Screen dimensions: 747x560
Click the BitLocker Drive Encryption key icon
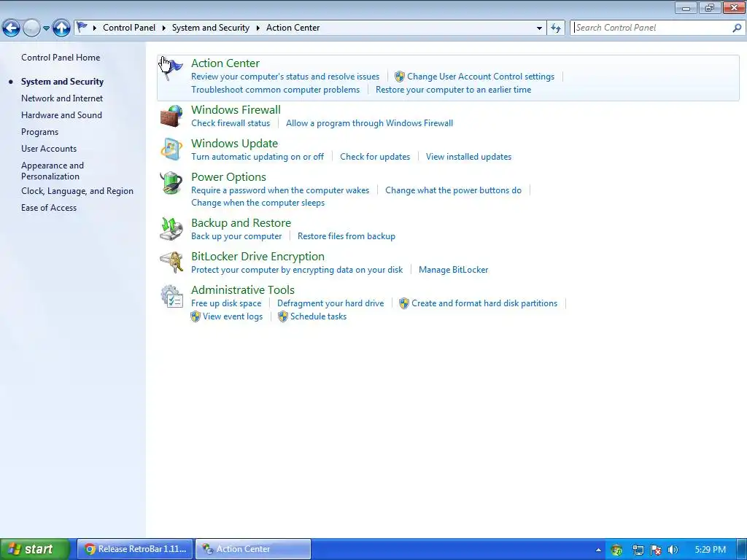click(x=171, y=262)
